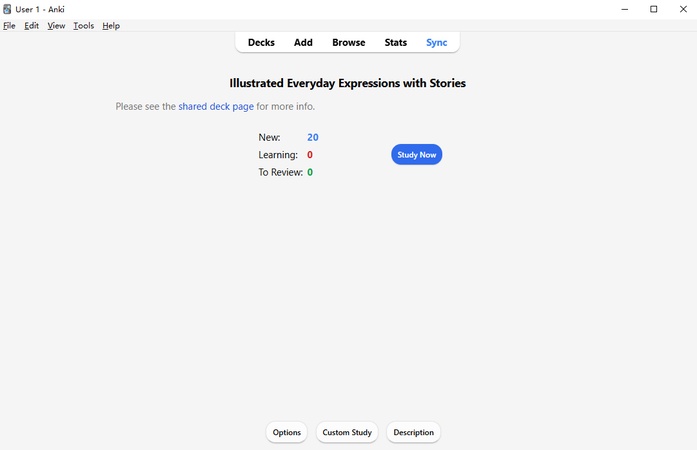
Task: Go to the Decks screen
Action: [x=261, y=43]
